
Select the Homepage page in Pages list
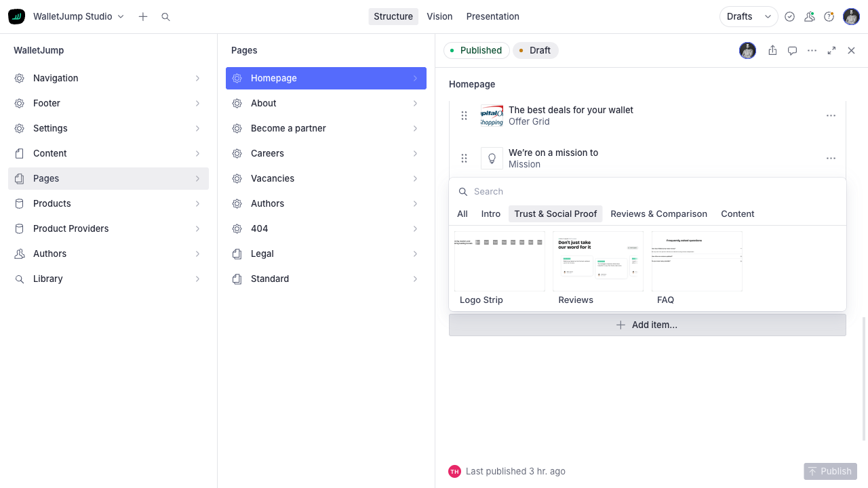click(326, 78)
